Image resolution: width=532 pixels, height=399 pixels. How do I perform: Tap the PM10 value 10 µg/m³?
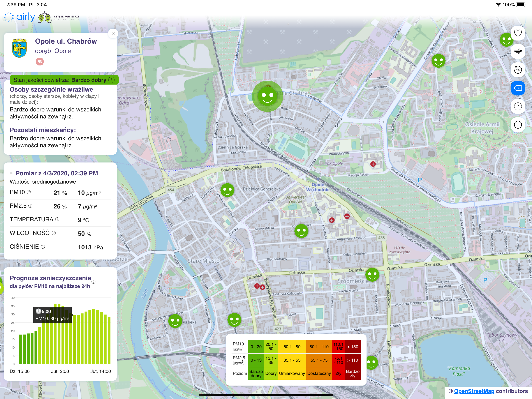(89, 193)
